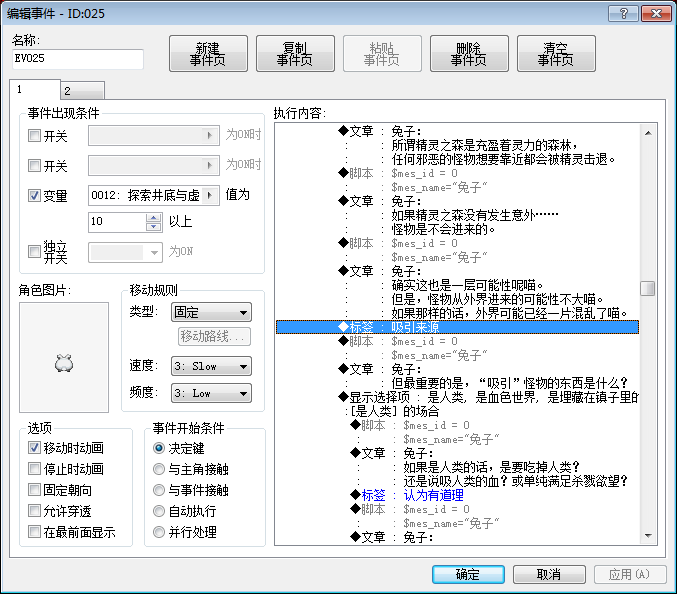Enable the second 开关 condition checkbox
The image size is (677, 594).
(x=34, y=165)
